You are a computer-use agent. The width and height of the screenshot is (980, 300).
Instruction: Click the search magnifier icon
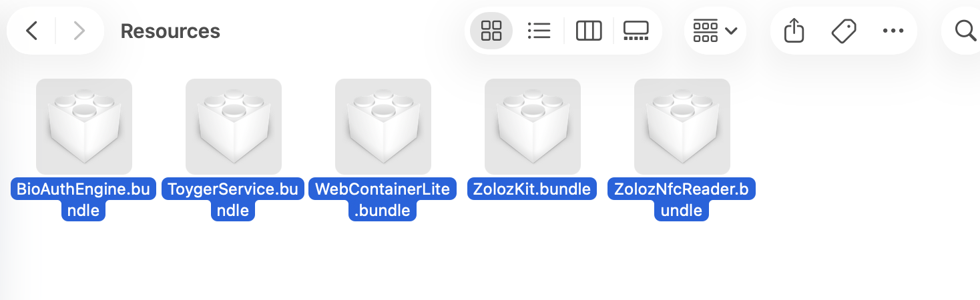(965, 31)
